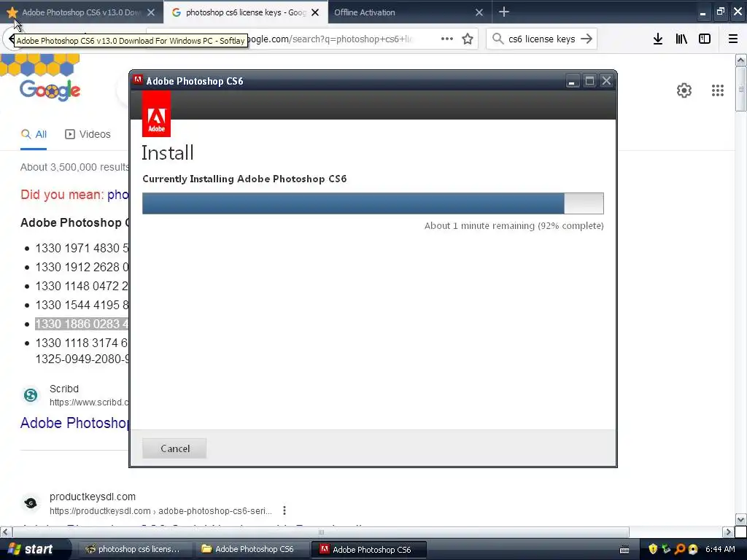Open the Google apps grid
747x560 pixels.
[718, 90]
